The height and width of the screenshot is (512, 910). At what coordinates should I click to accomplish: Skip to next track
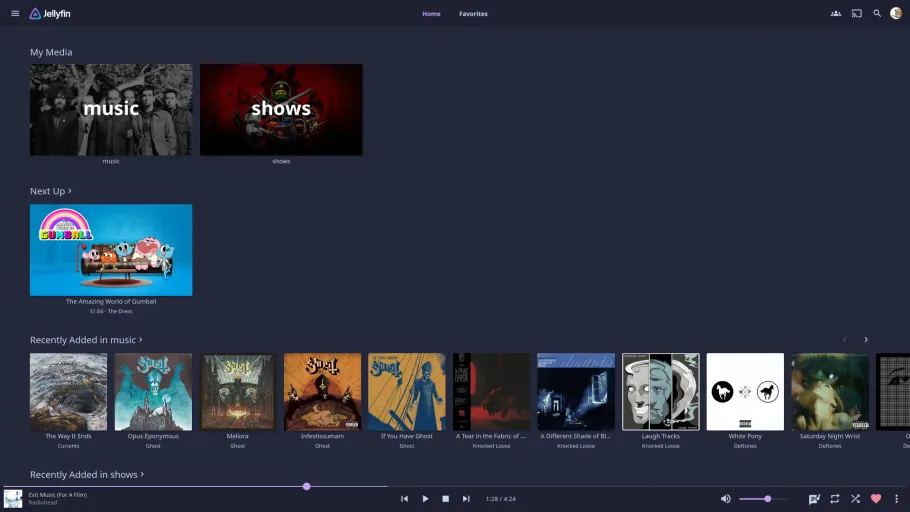(466, 499)
